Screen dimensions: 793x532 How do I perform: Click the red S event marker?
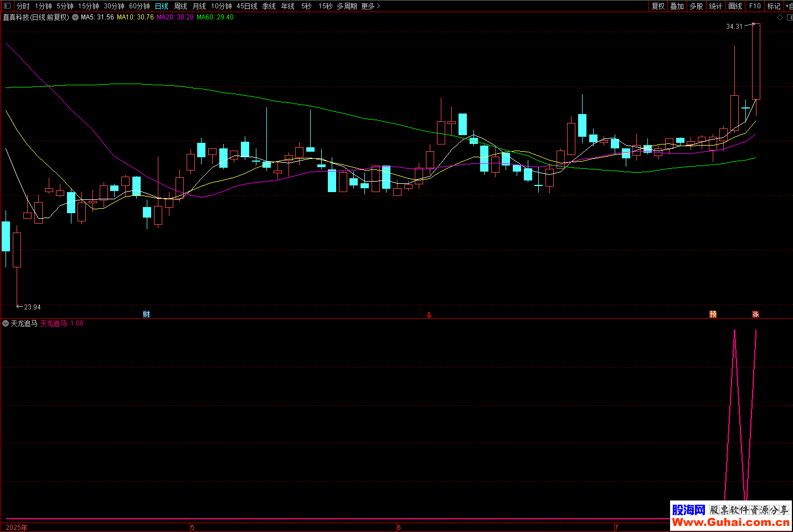[429, 314]
